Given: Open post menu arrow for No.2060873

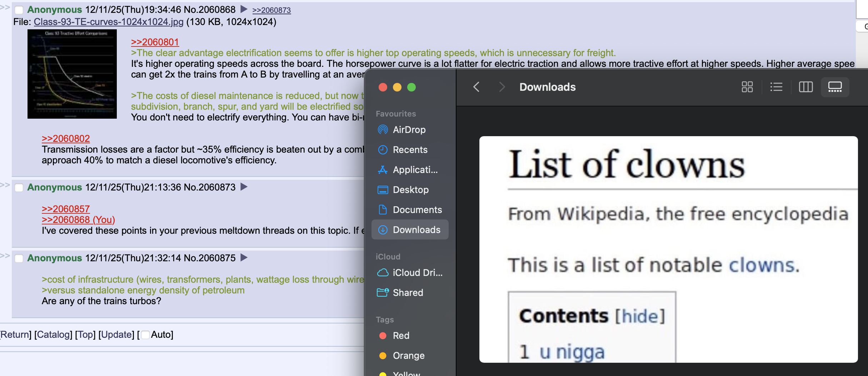Looking at the screenshot, I should pos(244,187).
